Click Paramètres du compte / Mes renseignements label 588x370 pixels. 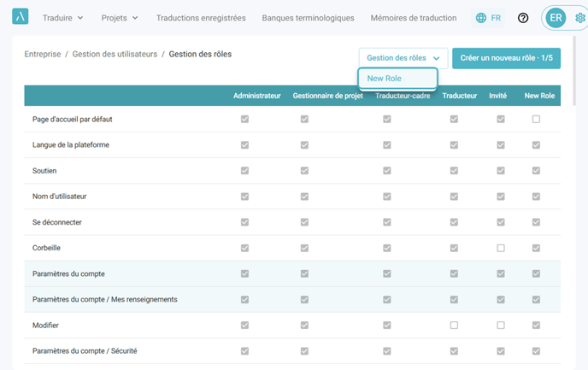(104, 299)
